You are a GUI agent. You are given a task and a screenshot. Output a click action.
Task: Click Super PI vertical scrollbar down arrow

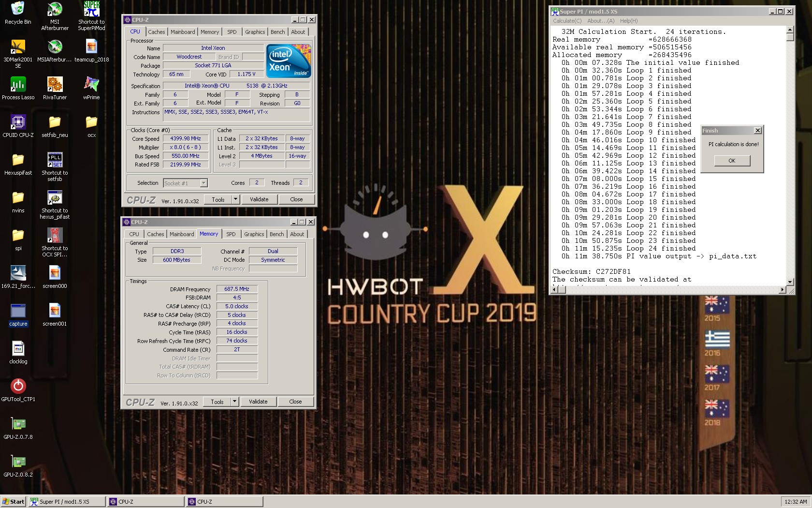click(x=790, y=282)
